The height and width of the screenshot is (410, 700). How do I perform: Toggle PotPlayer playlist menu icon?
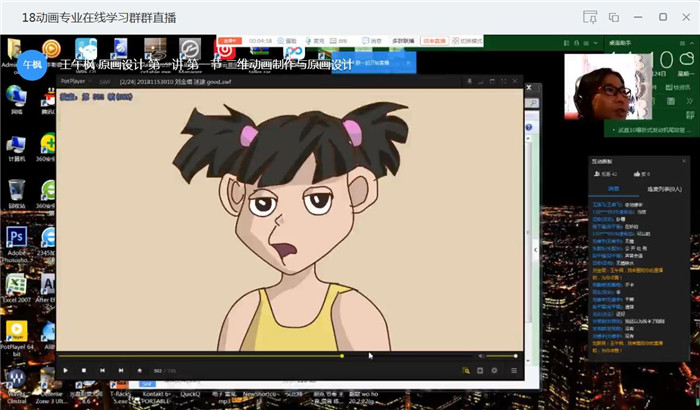click(x=514, y=371)
